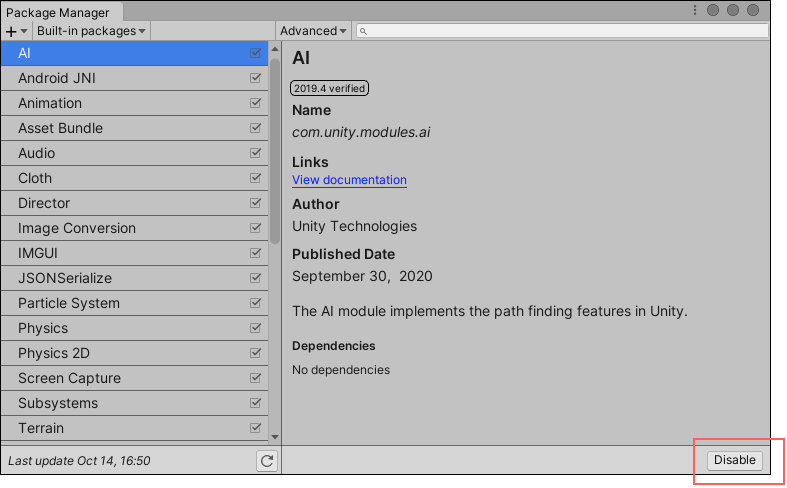Click the September 30, 2020 date
Screen dimensions: 787x488
pyautogui.click(x=362, y=276)
